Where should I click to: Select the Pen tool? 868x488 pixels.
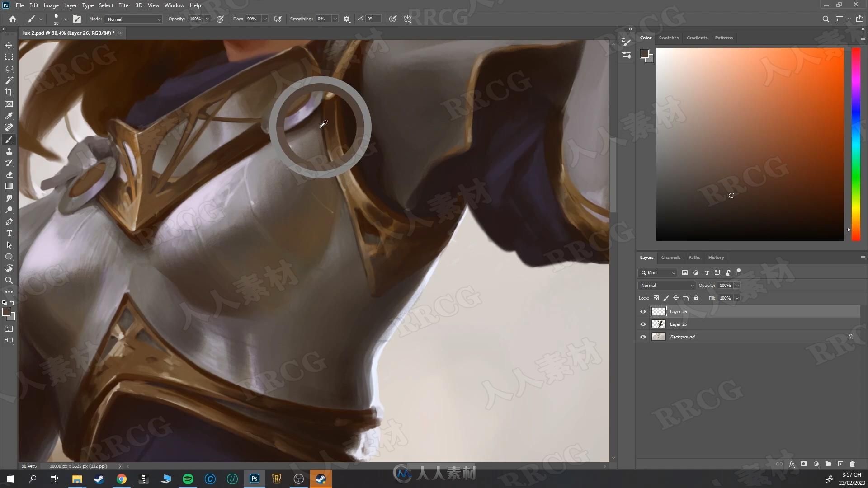9,221
